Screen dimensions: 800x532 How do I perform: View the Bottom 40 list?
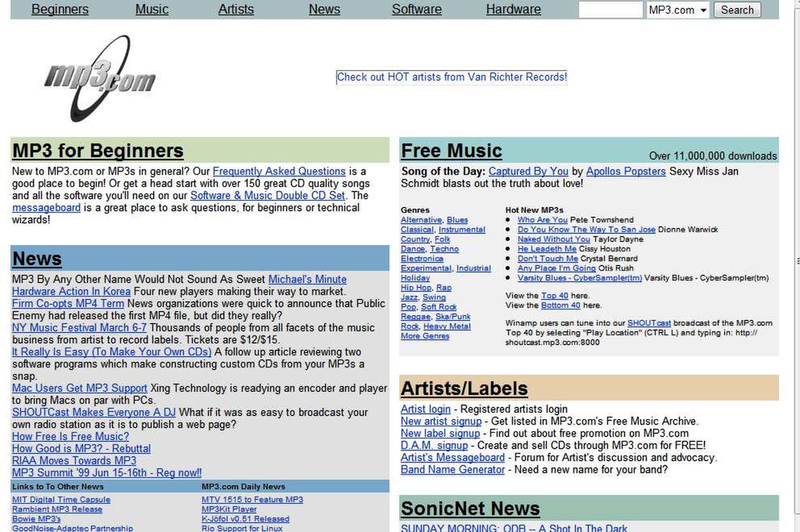tap(560, 305)
